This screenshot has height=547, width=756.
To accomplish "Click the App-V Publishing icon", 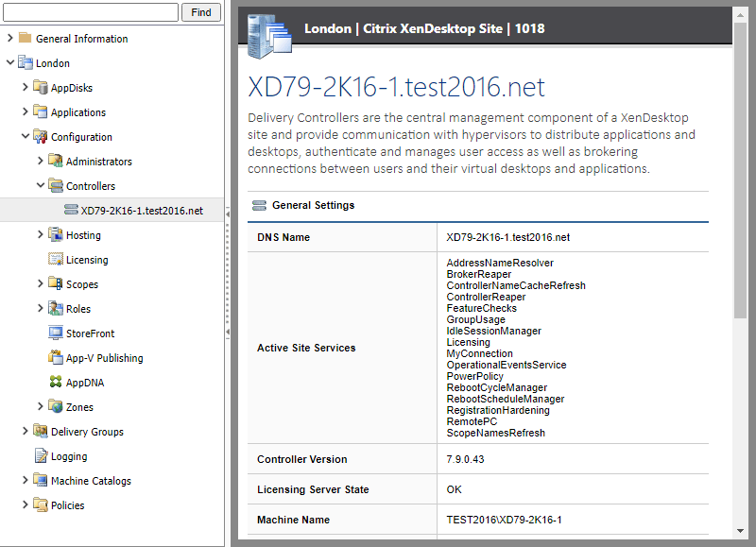I will 56,357.
